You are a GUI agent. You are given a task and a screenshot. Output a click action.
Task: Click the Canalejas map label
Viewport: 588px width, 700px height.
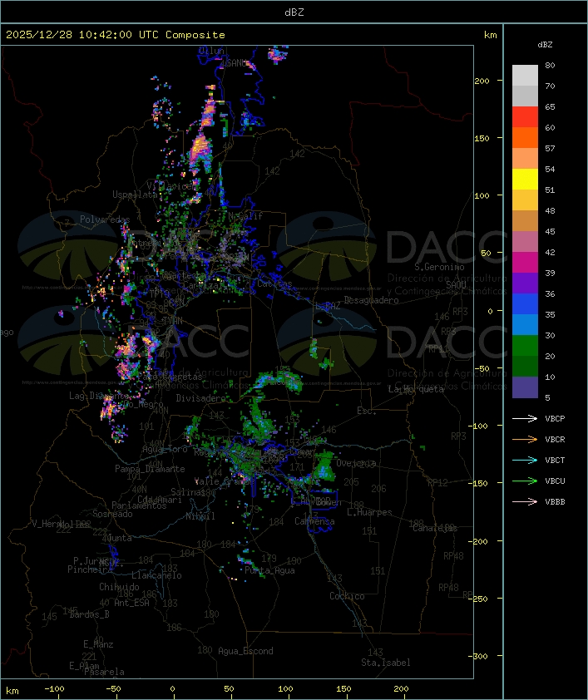tap(435, 529)
